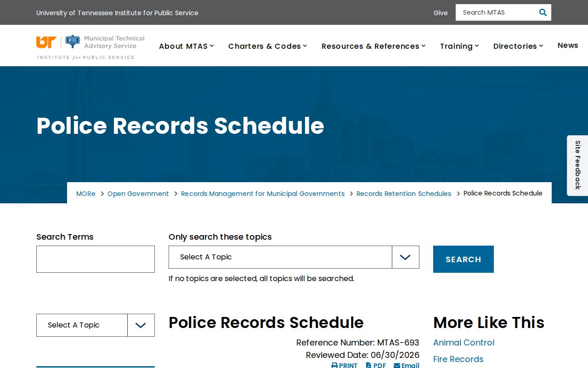This screenshot has height=368, width=588.
Task: Click the chevron arrow of the topics search dropdown
Action: pos(405,257)
